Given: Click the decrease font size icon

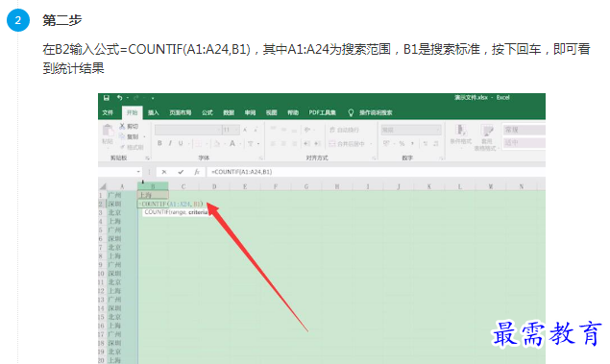Looking at the screenshot, I should pos(256,130).
